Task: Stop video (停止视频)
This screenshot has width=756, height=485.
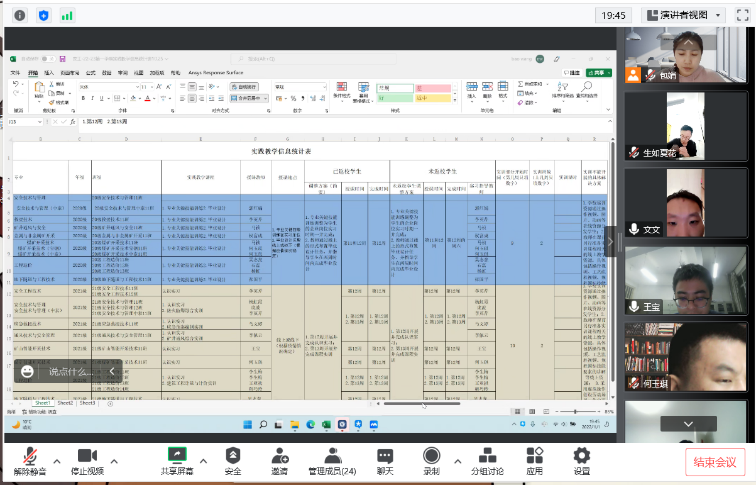Action: point(87,461)
